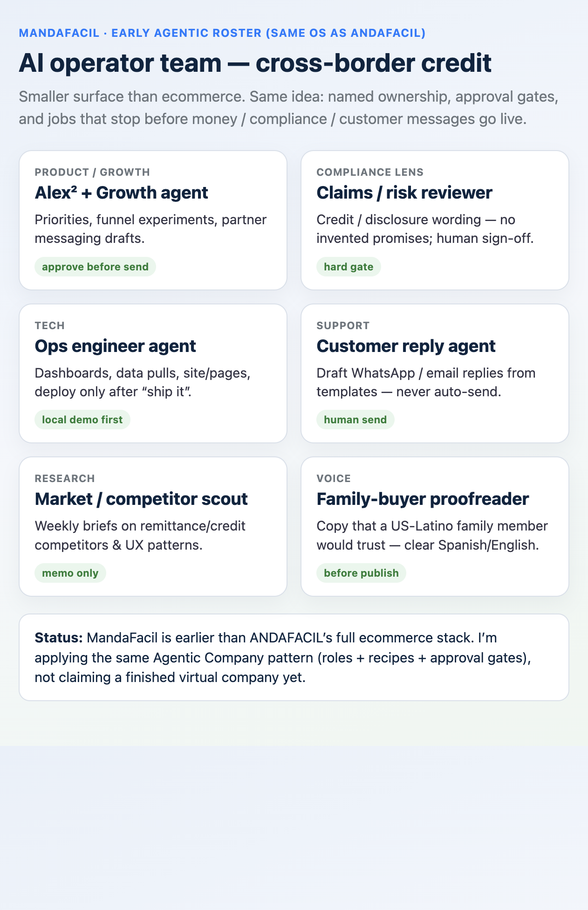The image size is (588, 910).
Task: Open the Claims / risk reviewer heading
Action: [x=404, y=193]
